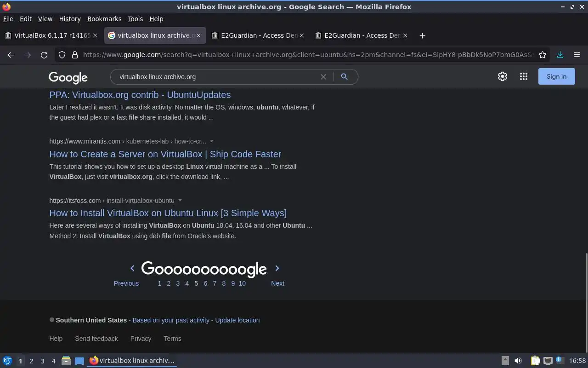The image size is (588, 368).
Task: Switch to virtual desktop 2
Action: click(31, 361)
